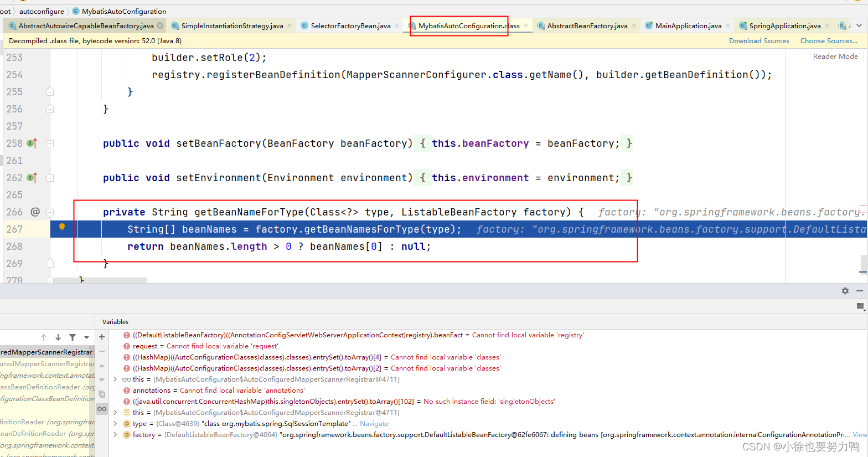Screen dimensions: 868x457
Task: Expand the 'this' variable with list icon
Action: (115, 413)
